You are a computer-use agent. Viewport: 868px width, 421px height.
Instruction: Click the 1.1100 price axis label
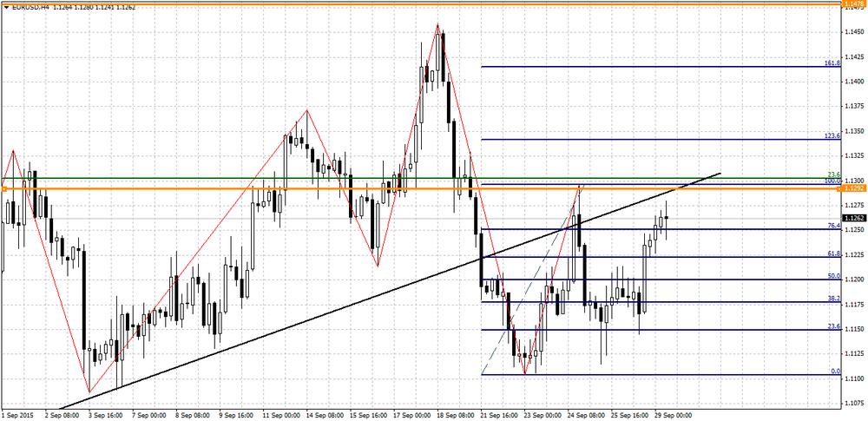853,378
